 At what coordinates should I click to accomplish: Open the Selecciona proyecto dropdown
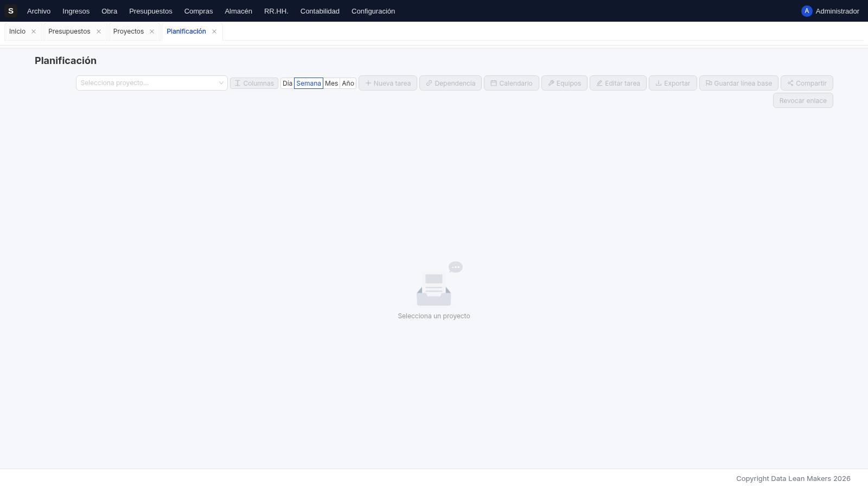(152, 83)
